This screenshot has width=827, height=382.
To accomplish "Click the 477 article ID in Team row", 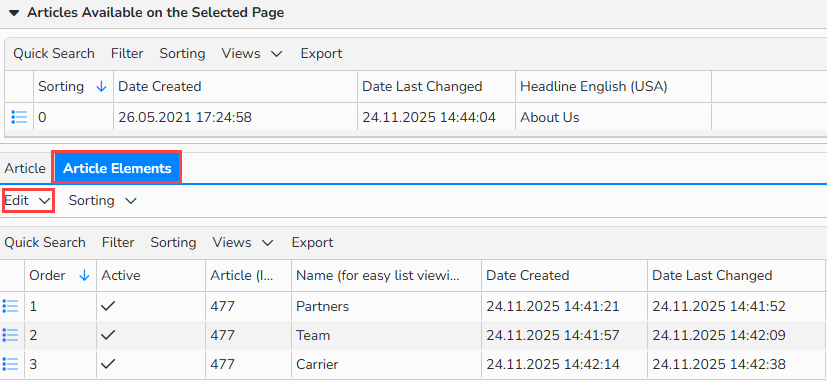I will (x=222, y=336).
